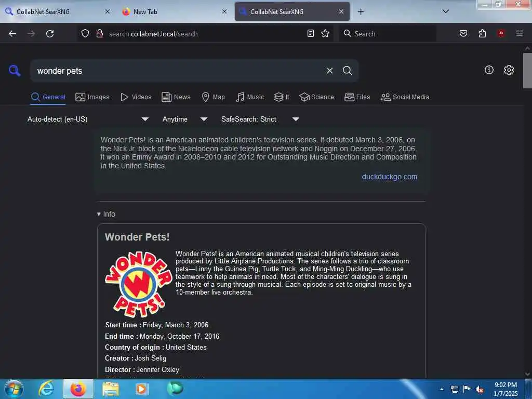Image resolution: width=532 pixels, height=399 pixels.
Task: Click the browser forward arrow
Action: [31, 34]
